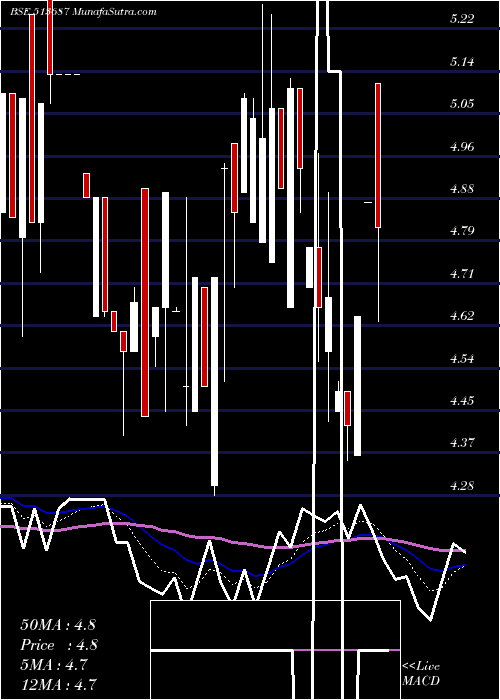Click the 4.28 price axis label
Viewport: 500px width, 700px height.
(x=462, y=485)
